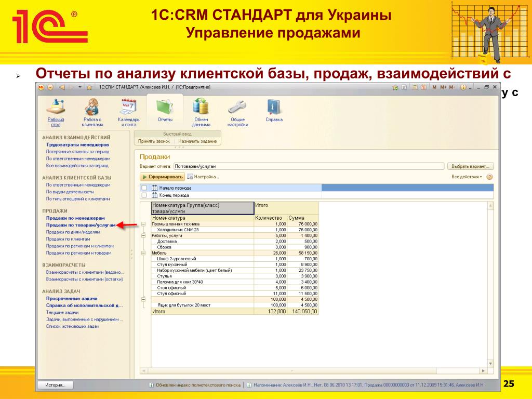Collapse the Мебель group
Image resolution: width=532 pixels, height=399 pixels.
143,253
